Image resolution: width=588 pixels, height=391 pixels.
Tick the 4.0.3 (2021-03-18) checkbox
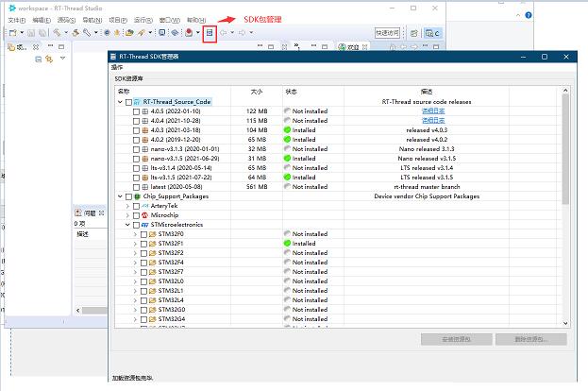click(x=136, y=130)
